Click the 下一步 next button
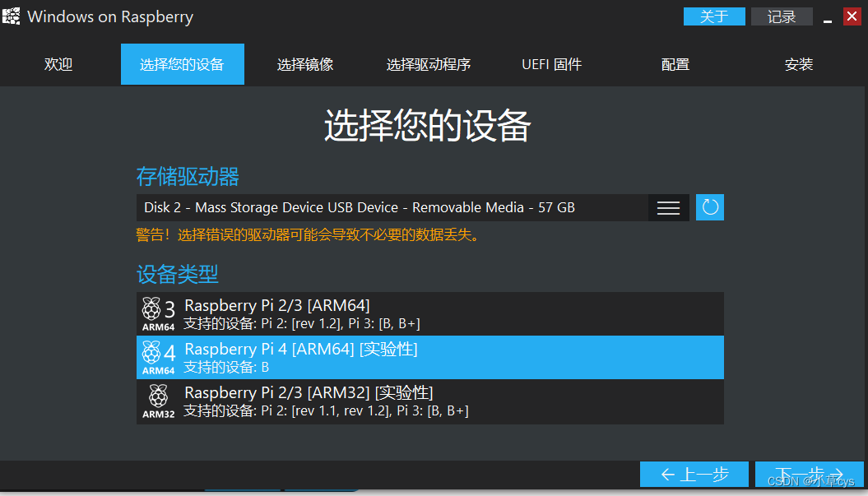The height and width of the screenshot is (496, 868). 810,475
